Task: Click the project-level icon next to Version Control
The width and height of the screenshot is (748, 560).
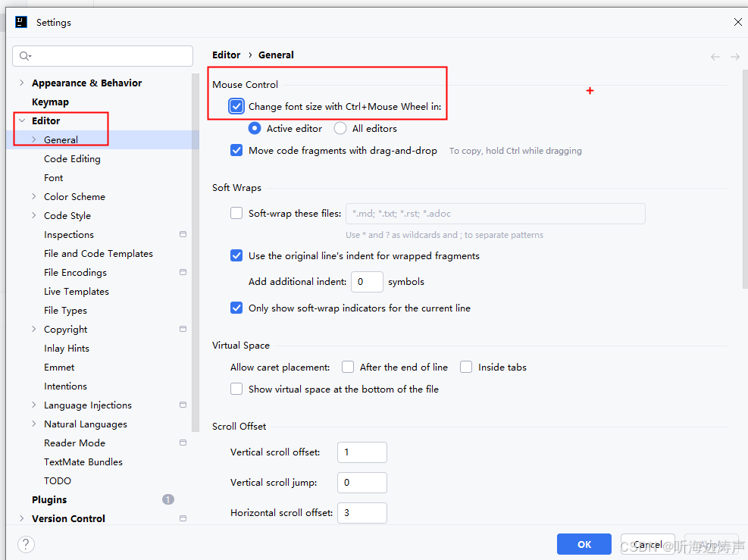Action: [183, 518]
